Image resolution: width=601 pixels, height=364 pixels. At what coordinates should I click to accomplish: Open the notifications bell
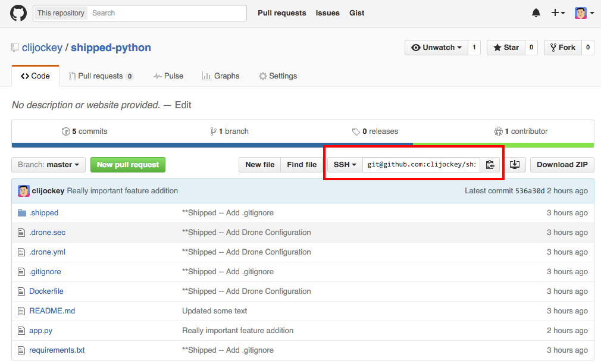point(536,12)
